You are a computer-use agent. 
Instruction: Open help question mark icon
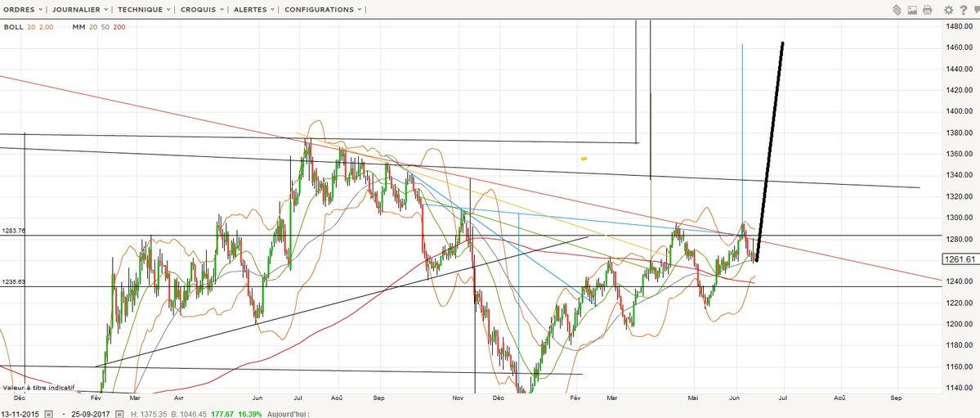click(x=963, y=9)
